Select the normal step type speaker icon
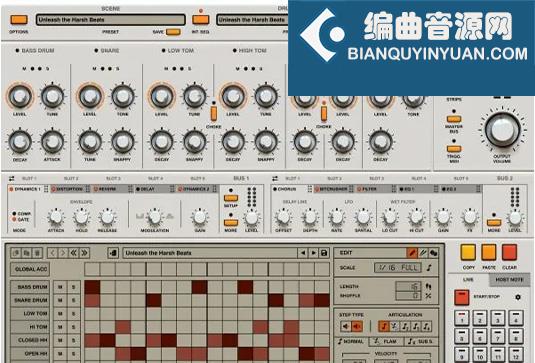535x363 pixels. point(345,326)
